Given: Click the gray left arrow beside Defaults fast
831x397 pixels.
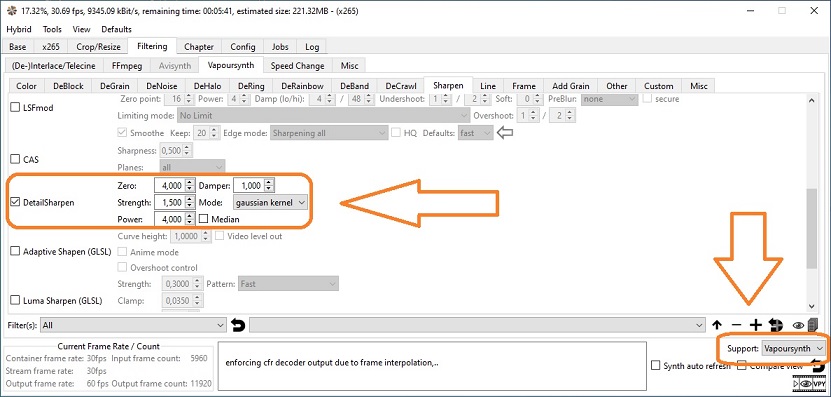Looking at the screenshot, I should [x=505, y=133].
